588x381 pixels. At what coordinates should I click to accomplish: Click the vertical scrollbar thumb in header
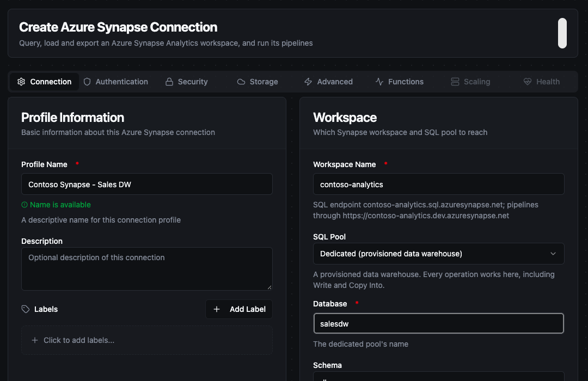pyautogui.click(x=562, y=33)
